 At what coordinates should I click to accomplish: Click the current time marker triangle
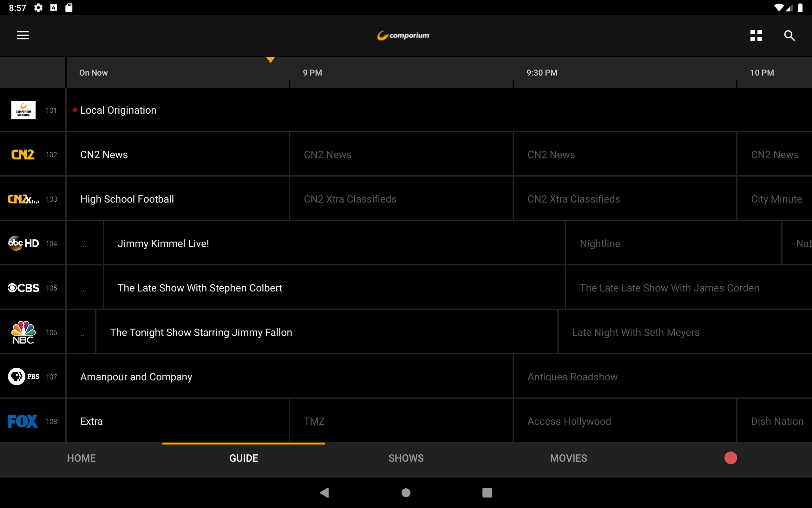click(271, 60)
